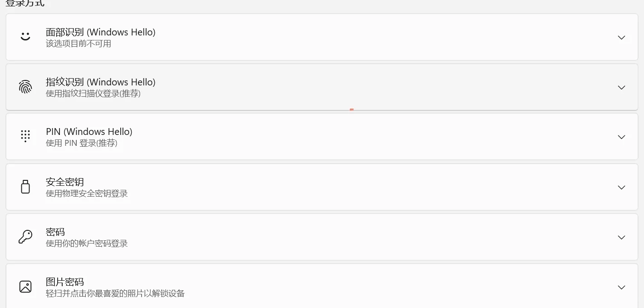Expand the 面部识别 (Windows Hello) chevron
644x308 pixels.
[x=621, y=37]
